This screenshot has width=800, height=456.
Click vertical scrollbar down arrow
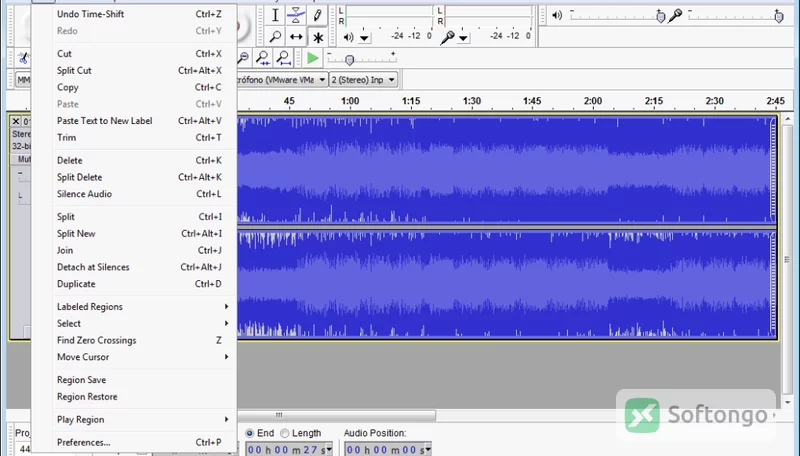(788, 402)
